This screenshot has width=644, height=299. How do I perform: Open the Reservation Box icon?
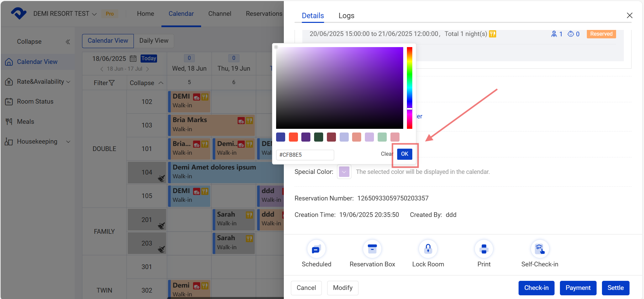[372, 249]
